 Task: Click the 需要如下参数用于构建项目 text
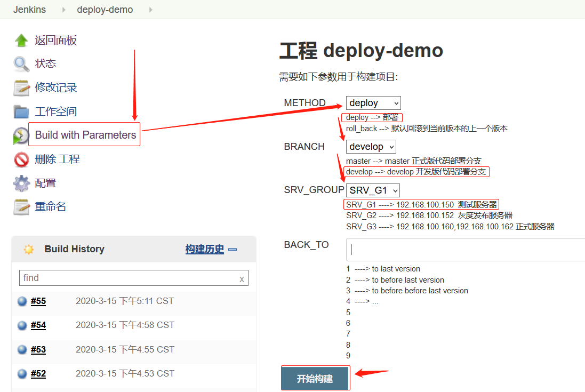click(x=339, y=77)
